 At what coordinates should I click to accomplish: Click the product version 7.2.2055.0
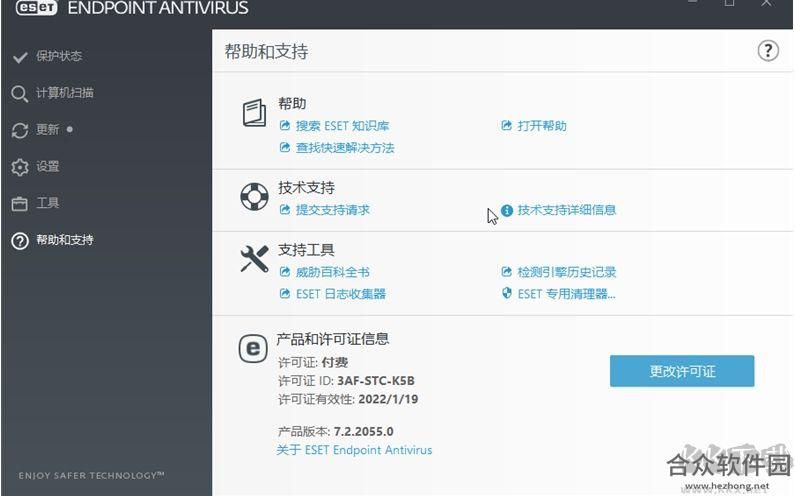[x=364, y=432]
